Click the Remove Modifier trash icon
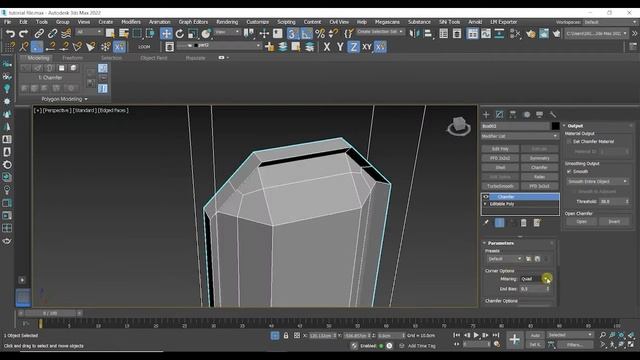The image size is (640, 360). [524, 223]
